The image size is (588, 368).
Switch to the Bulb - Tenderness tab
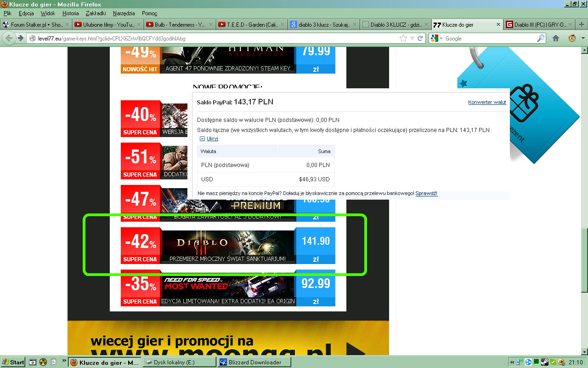click(180, 24)
